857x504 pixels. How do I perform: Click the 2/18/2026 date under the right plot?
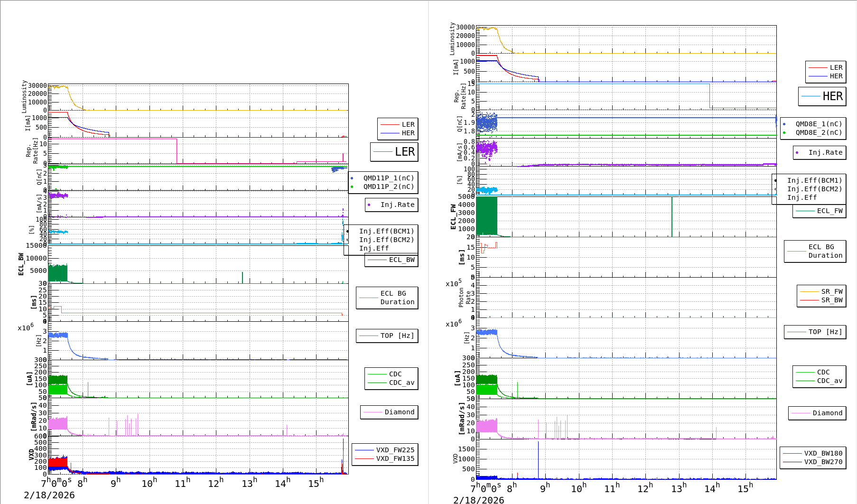click(x=478, y=500)
